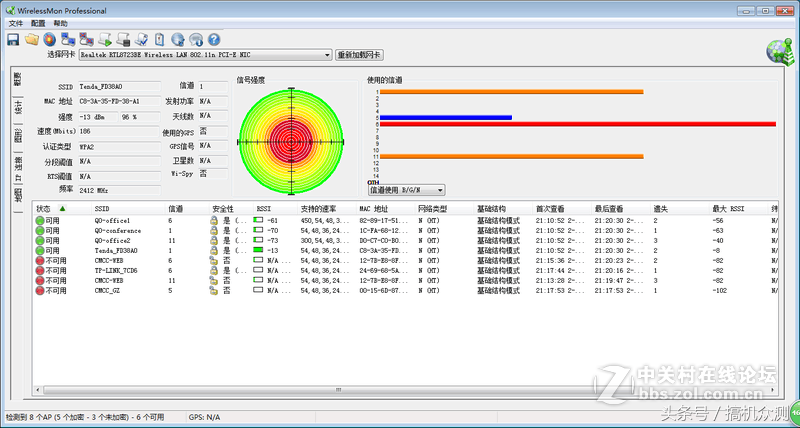Image resolution: width=800 pixels, height=428 pixels.
Task: Click the 认证类型 field showing WPA2
Action: pos(119,146)
